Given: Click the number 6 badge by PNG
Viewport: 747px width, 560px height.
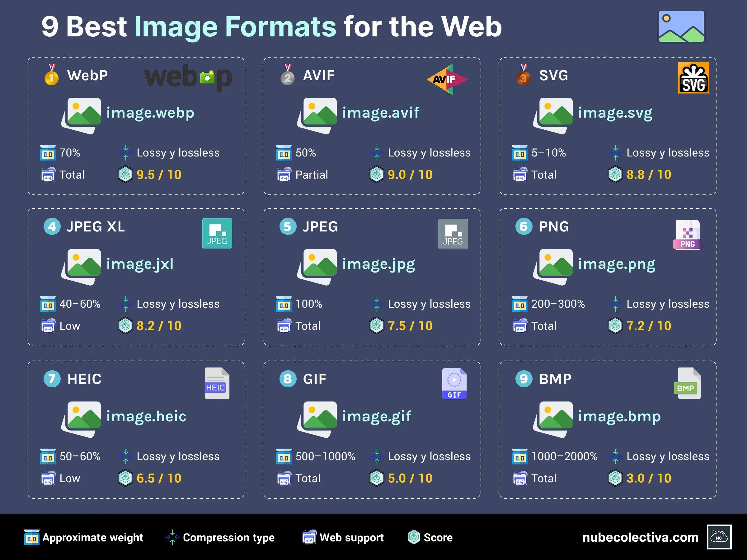Looking at the screenshot, I should click(524, 226).
